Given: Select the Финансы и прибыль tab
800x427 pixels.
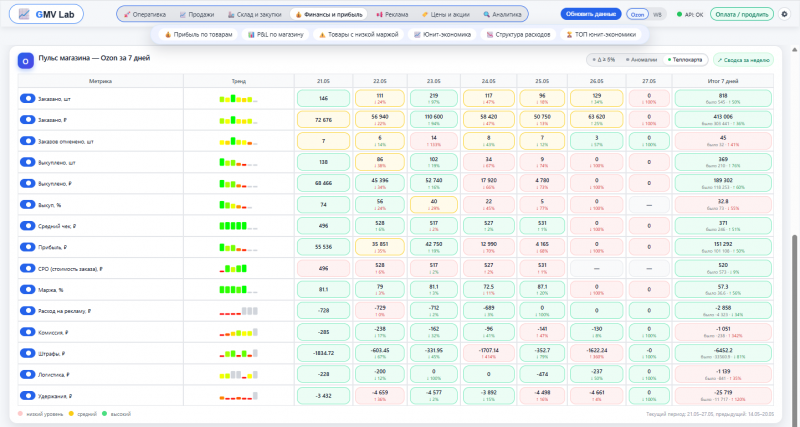Looking at the screenshot, I should tap(328, 14).
